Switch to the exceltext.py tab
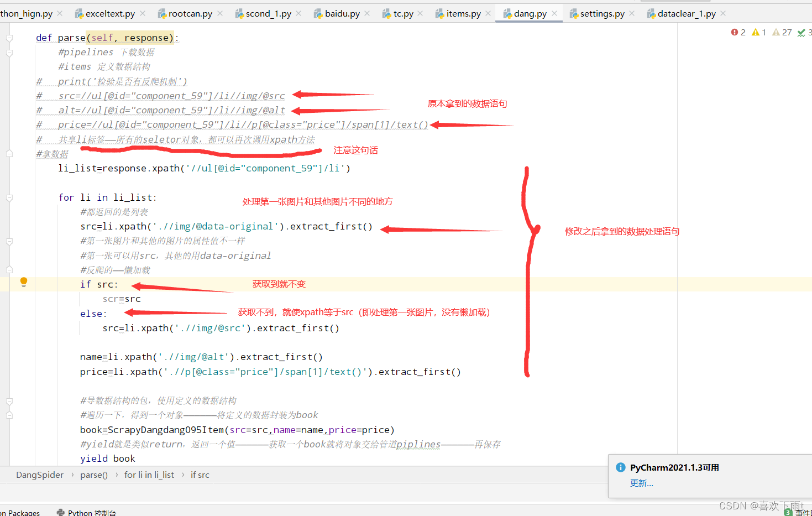 (x=110, y=13)
